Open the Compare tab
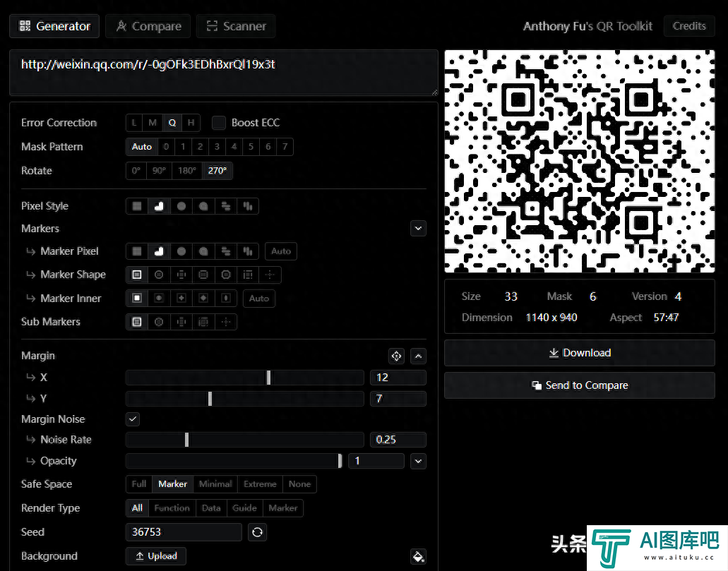Image resolution: width=728 pixels, height=571 pixels. tap(148, 26)
